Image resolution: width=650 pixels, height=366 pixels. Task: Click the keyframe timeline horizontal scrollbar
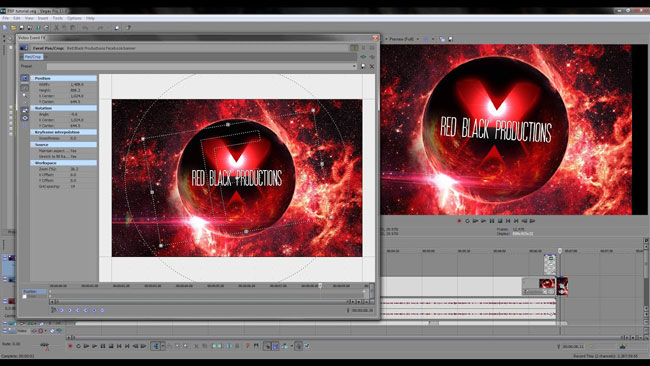(202, 302)
